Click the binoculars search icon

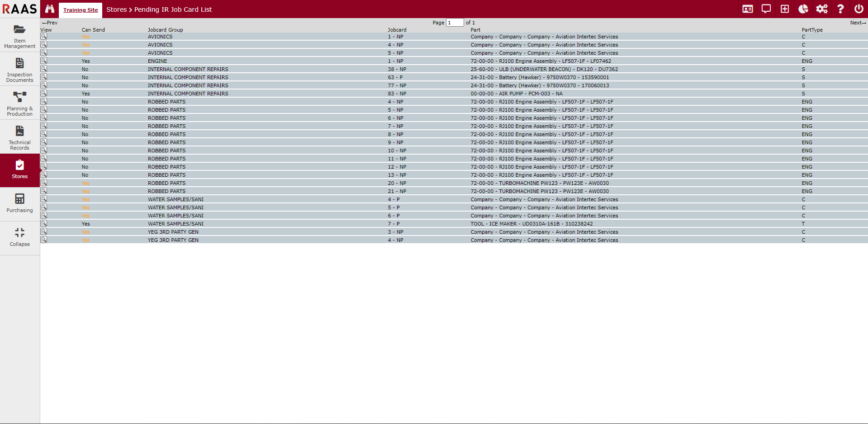50,9
